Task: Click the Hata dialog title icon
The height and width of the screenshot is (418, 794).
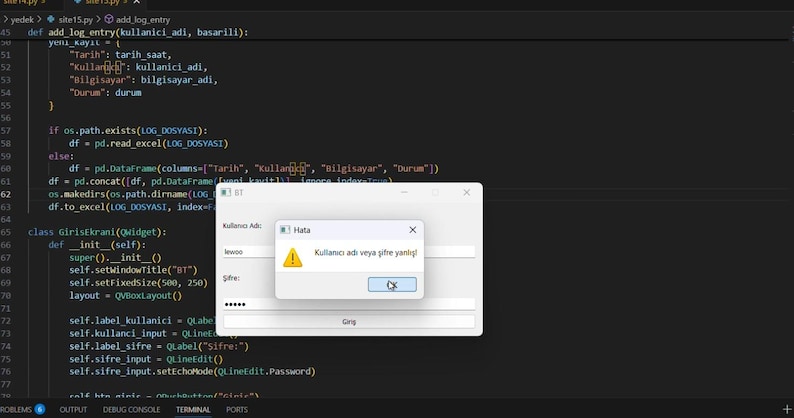Action: pyautogui.click(x=285, y=230)
